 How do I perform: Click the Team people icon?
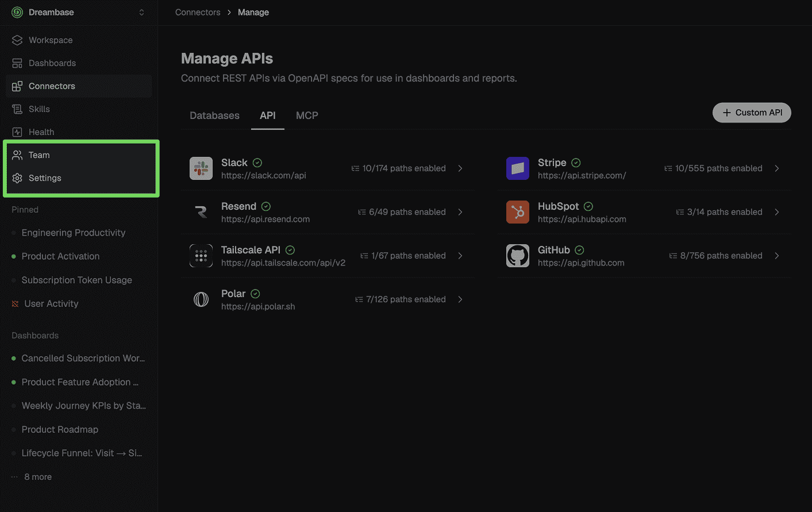[x=17, y=155]
